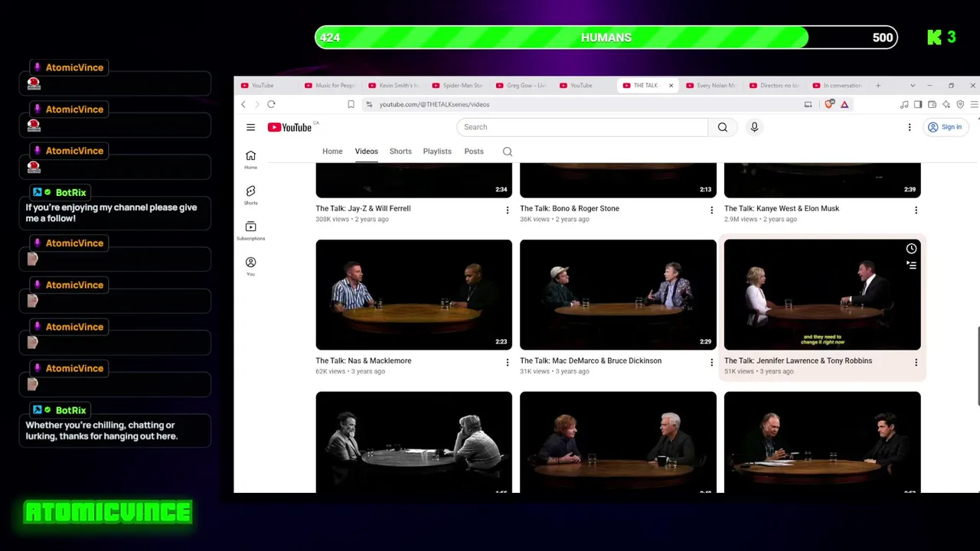
Task: Open Brave Shields lion icon
Action: coord(828,104)
